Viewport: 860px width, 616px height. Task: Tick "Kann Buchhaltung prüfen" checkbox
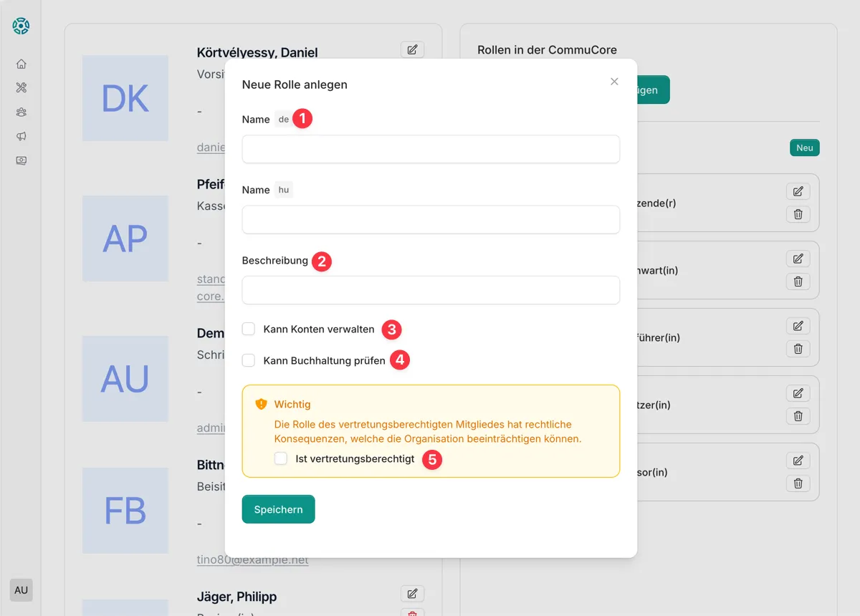(x=249, y=360)
